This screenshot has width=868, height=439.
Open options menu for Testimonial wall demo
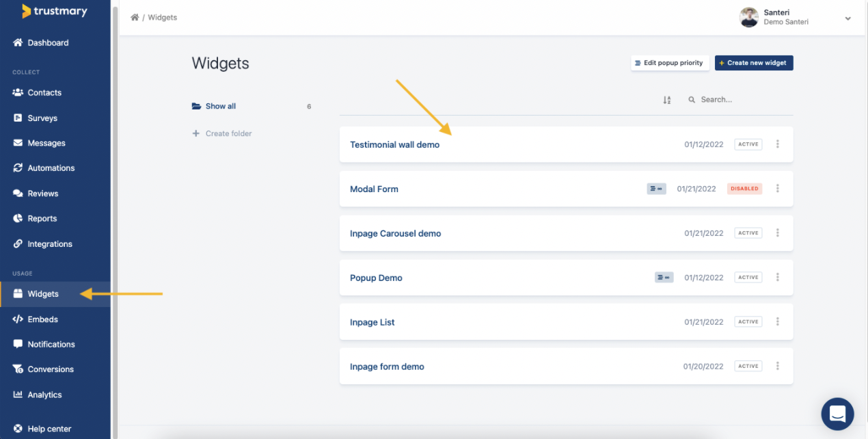coord(778,144)
